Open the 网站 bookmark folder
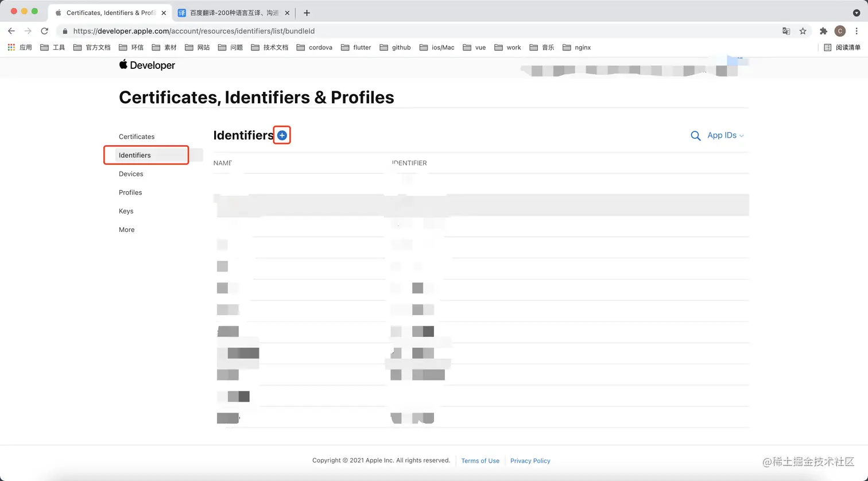 pos(197,48)
